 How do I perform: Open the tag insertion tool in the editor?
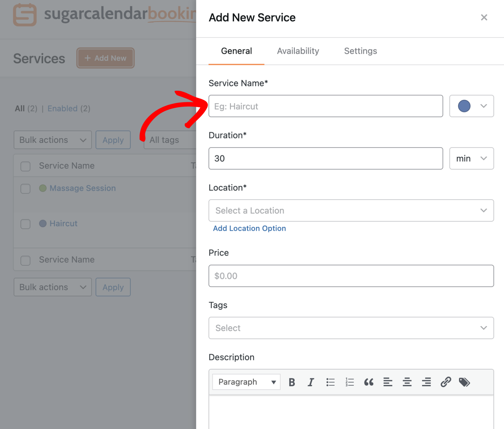[x=464, y=382]
